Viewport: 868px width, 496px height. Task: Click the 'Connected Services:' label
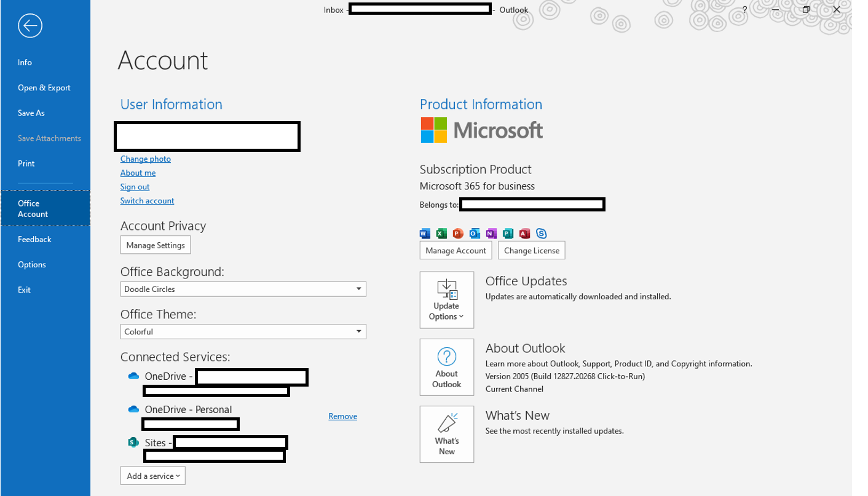(175, 357)
